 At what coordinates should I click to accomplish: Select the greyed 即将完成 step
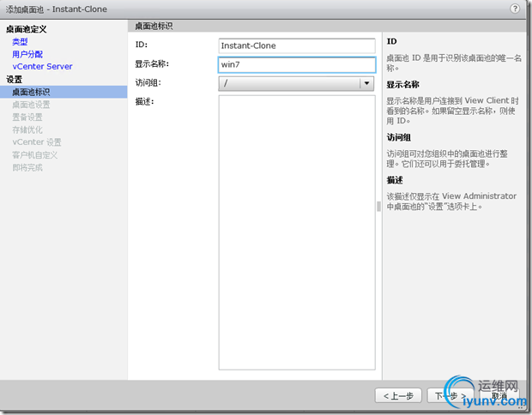point(27,167)
